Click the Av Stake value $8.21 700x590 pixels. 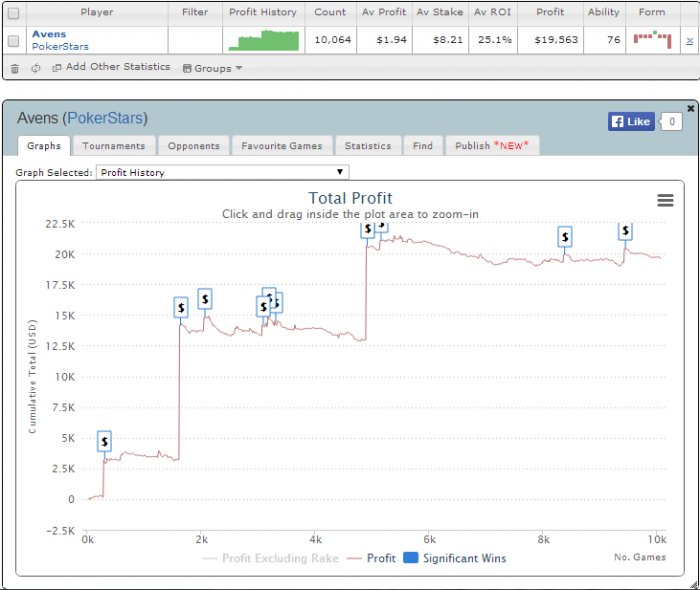pos(448,40)
